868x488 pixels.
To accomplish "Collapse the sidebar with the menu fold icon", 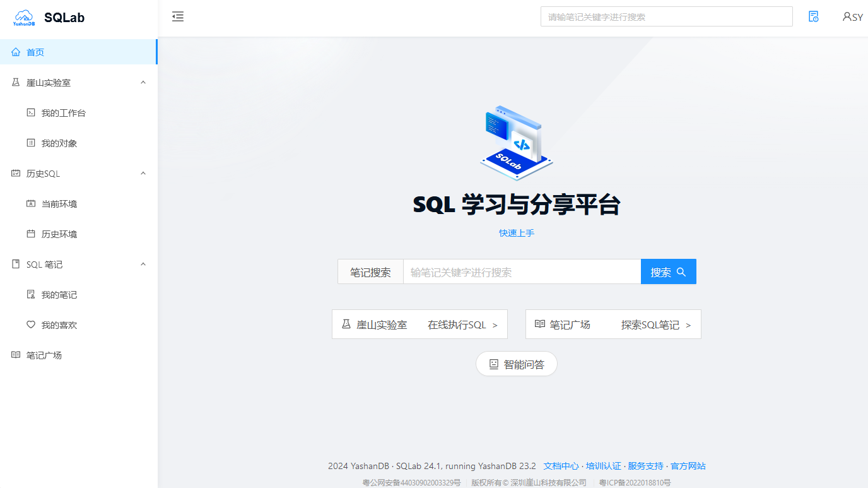I will click(178, 17).
